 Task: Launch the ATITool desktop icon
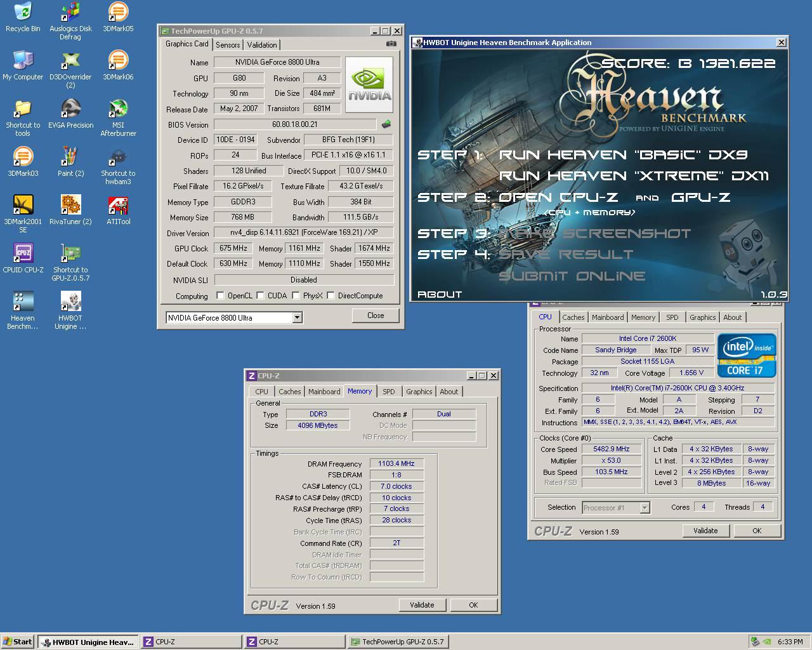(x=118, y=210)
